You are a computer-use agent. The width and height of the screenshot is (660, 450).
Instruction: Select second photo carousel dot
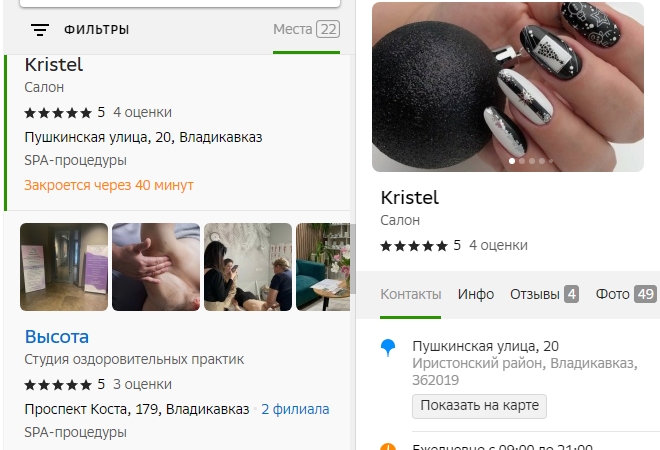pyautogui.click(x=522, y=161)
